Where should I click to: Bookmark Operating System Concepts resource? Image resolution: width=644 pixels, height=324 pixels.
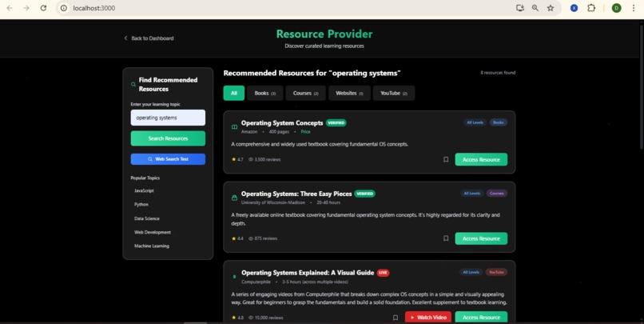446,159
